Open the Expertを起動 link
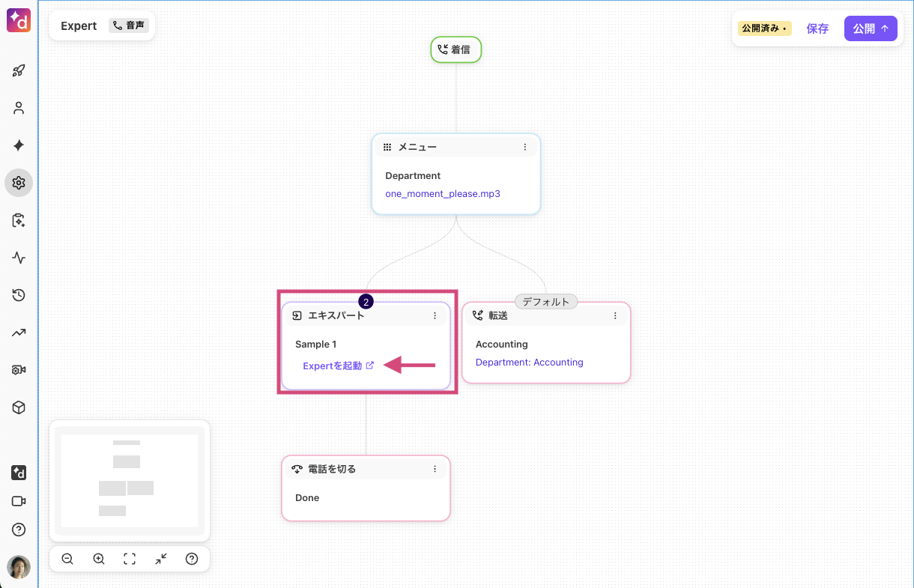This screenshot has width=914, height=588. coord(334,365)
